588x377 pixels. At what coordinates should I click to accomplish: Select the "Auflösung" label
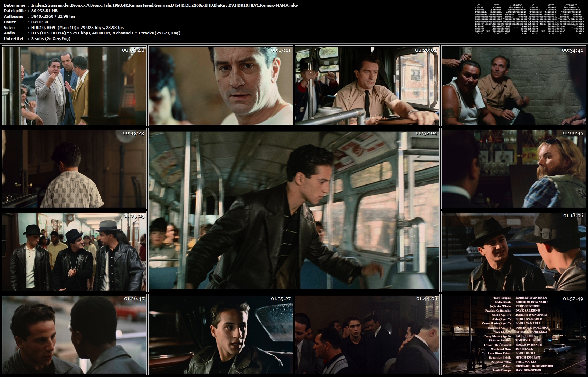(x=13, y=16)
